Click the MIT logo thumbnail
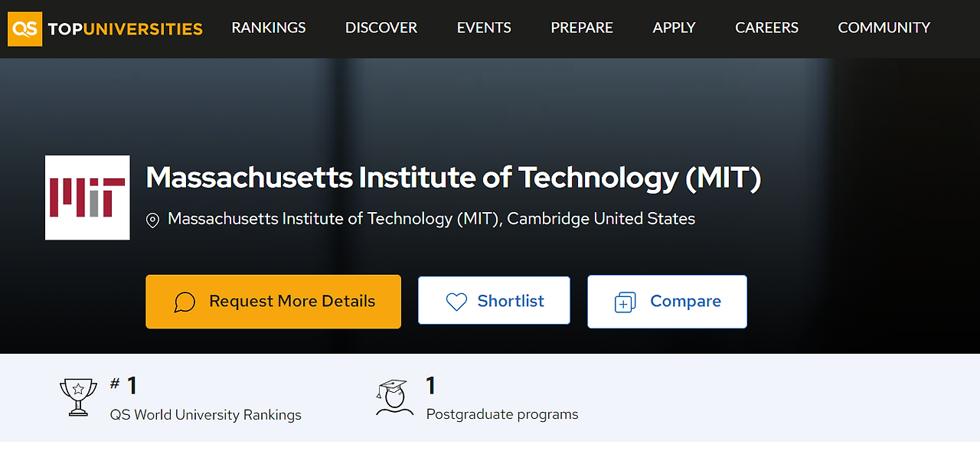 [x=87, y=198]
